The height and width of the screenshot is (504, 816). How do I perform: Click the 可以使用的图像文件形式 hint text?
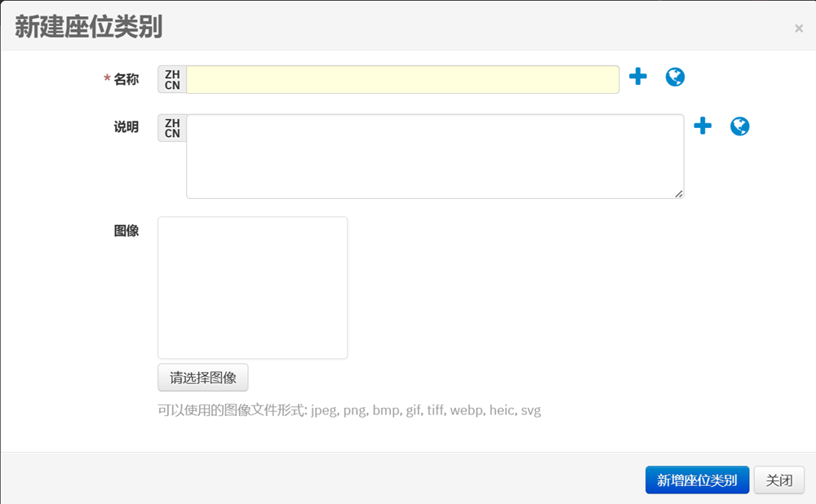click(349, 410)
